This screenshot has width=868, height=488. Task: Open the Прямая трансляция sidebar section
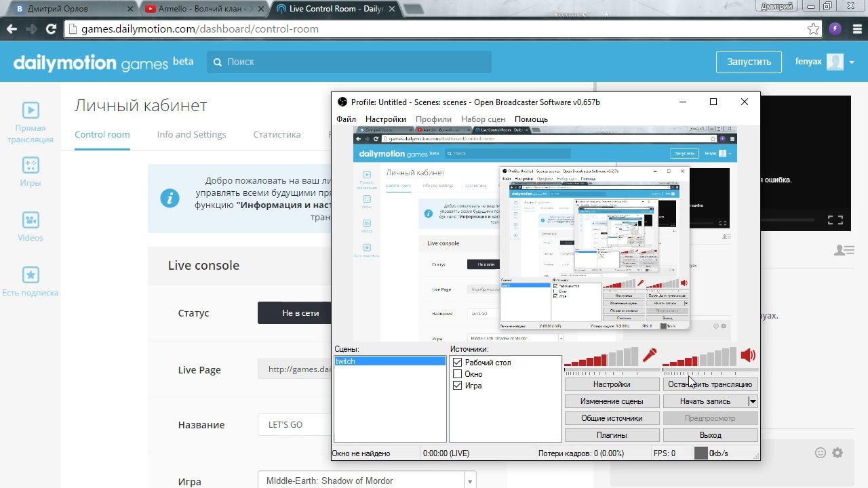[x=31, y=123]
